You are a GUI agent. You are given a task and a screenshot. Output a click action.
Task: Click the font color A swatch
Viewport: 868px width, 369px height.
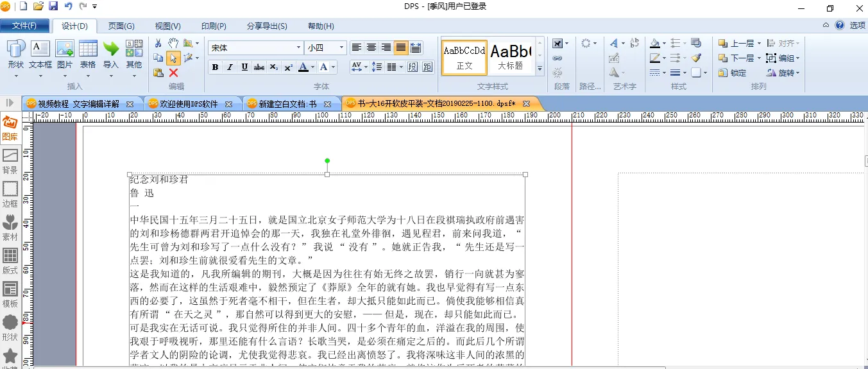303,67
